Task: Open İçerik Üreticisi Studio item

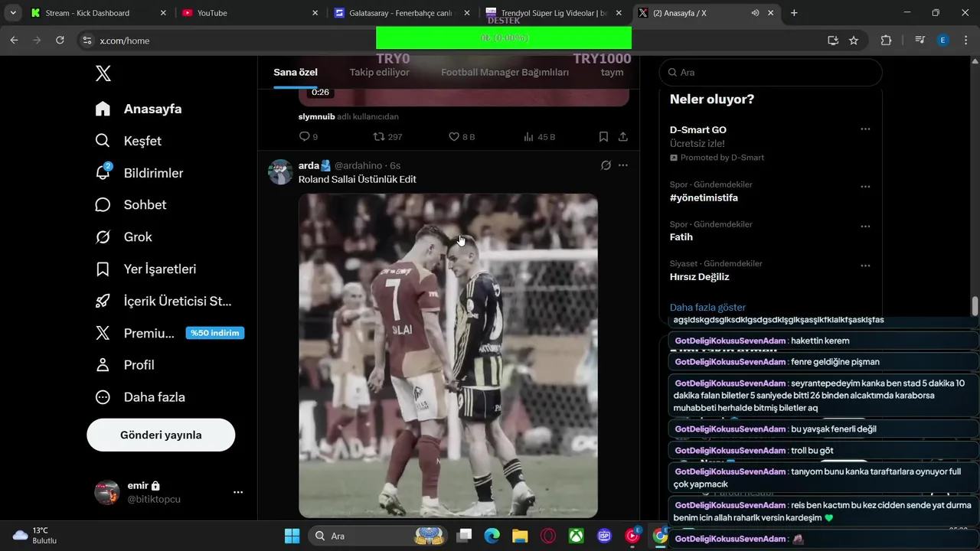Action: coord(163,301)
